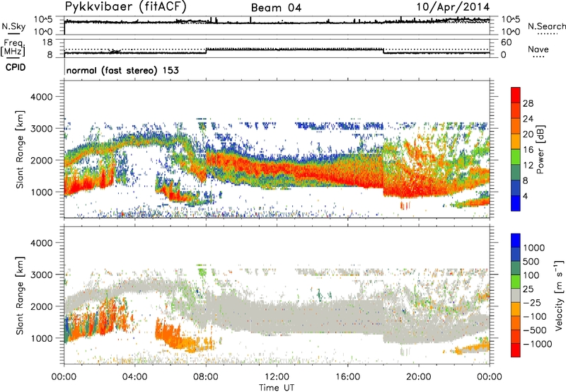This screenshot has height=392, width=566.
Task: Click the 'Time UT' axis label
Action: [277, 388]
